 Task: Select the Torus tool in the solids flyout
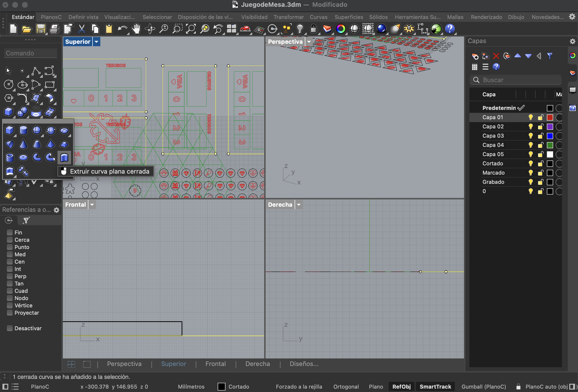[23, 158]
